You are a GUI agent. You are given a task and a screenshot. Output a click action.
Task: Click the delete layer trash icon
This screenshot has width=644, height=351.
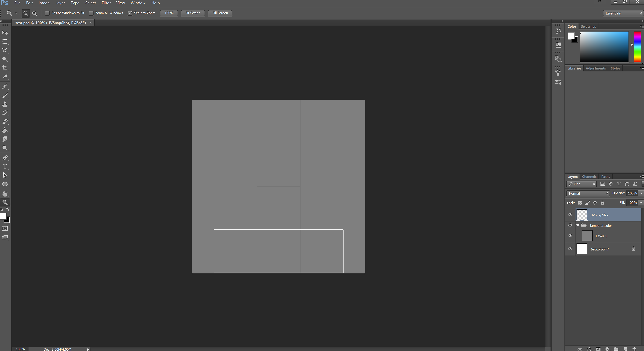pyautogui.click(x=634, y=349)
